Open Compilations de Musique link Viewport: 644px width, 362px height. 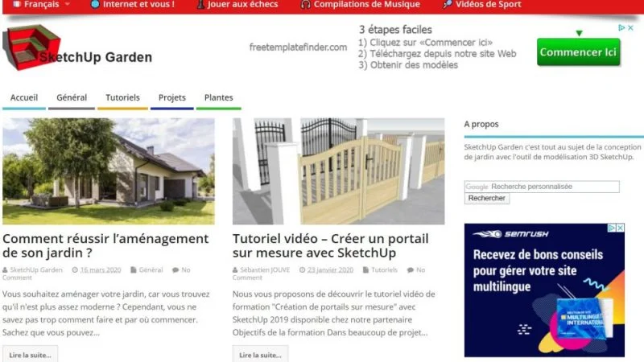coord(367,5)
